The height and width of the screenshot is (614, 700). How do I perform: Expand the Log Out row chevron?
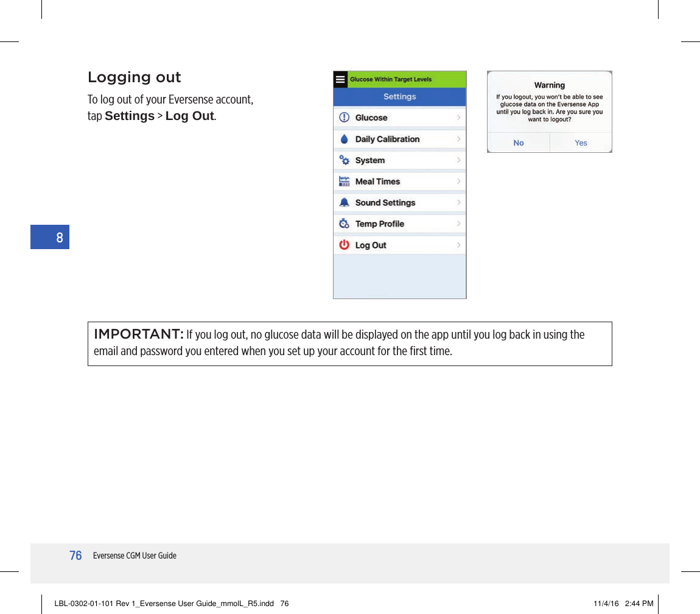(458, 245)
